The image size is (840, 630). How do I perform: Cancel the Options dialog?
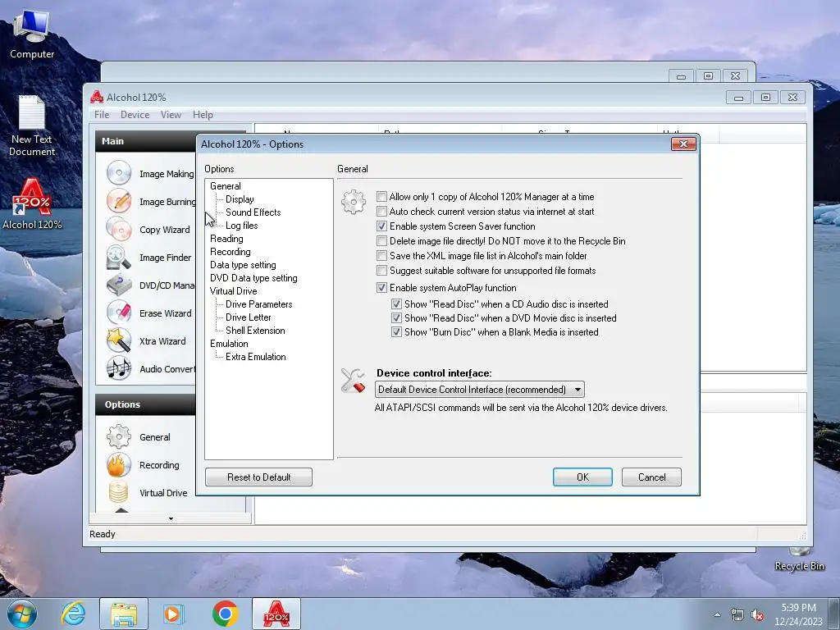[651, 477]
